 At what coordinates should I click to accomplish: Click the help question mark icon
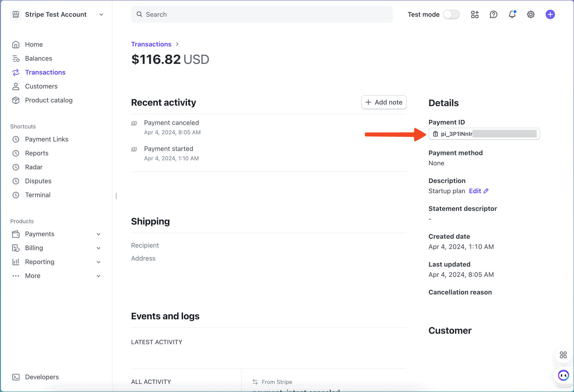[x=493, y=15]
